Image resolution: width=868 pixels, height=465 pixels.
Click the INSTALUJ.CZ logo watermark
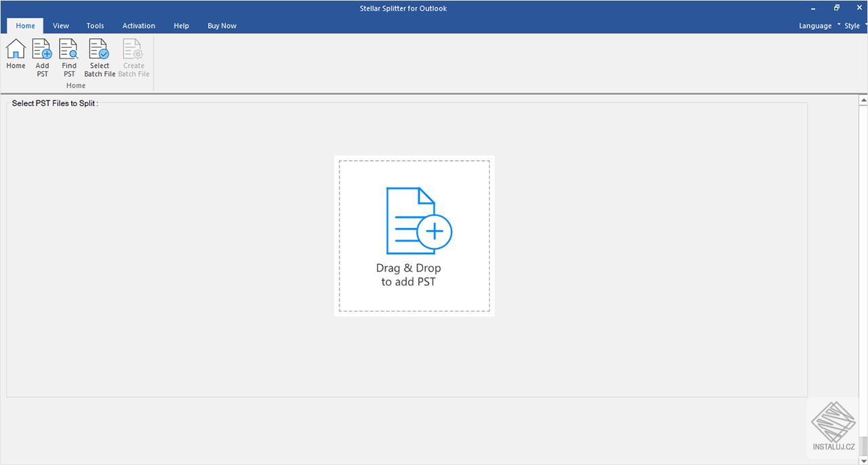point(833,427)
